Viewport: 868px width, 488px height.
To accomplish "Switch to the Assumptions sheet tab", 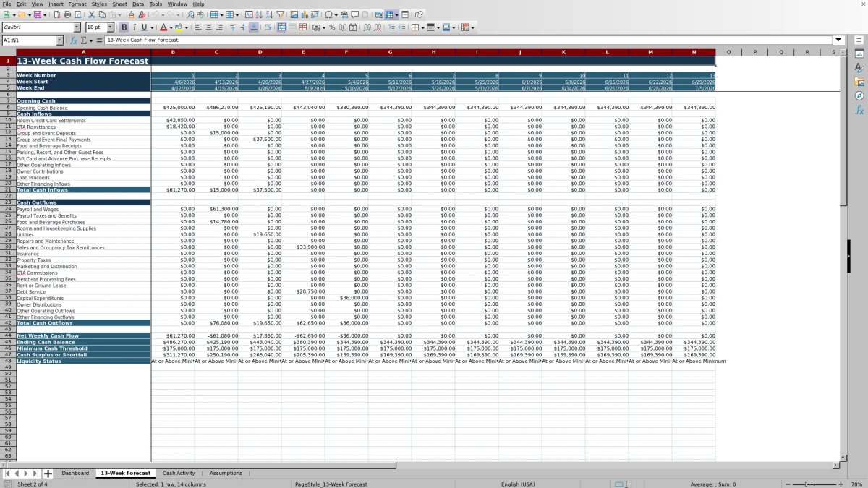I will click(226, 474).
